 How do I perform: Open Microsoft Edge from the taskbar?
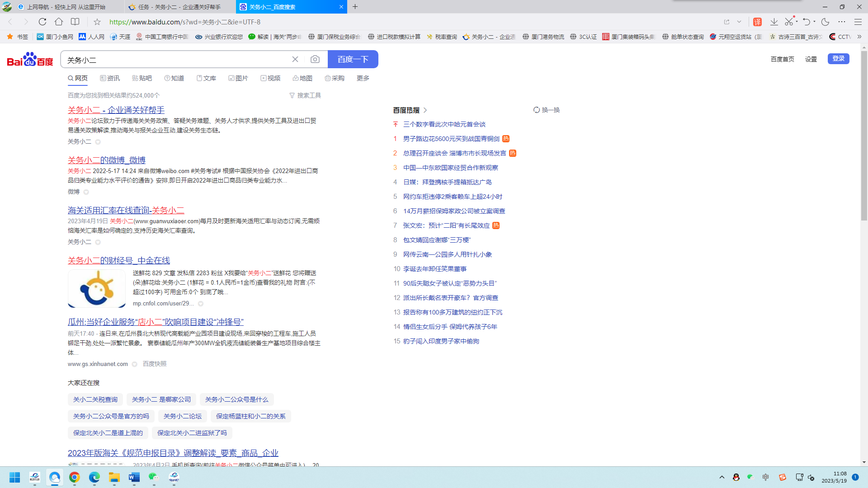(94, 477)
